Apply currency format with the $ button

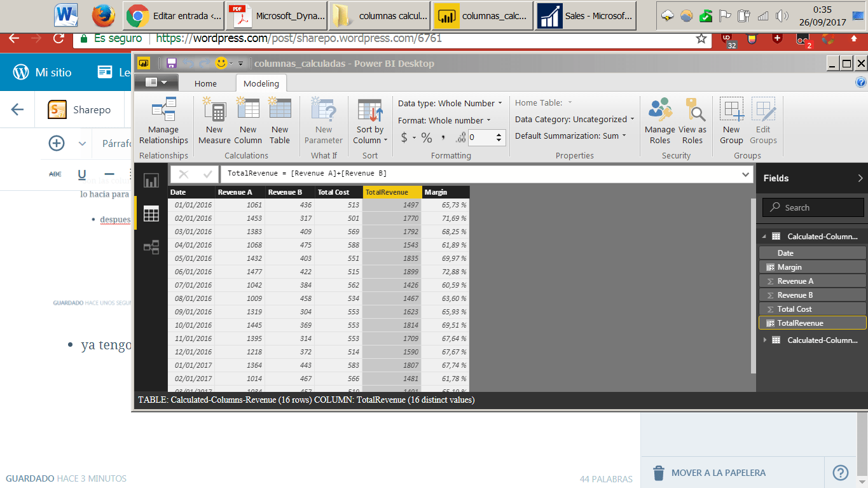coord(404,137)
